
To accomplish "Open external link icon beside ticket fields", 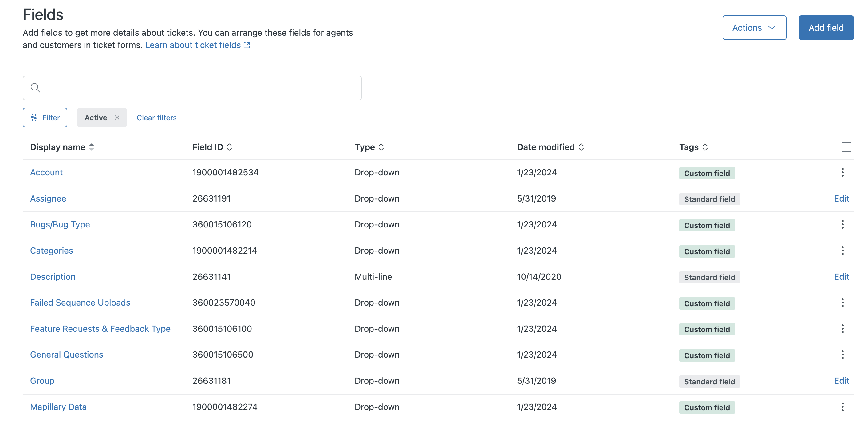I will 247,45.
